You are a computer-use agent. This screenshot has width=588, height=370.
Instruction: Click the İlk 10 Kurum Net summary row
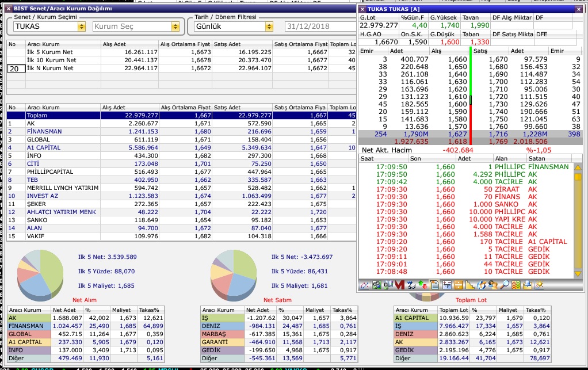click(x=181, y=60)
